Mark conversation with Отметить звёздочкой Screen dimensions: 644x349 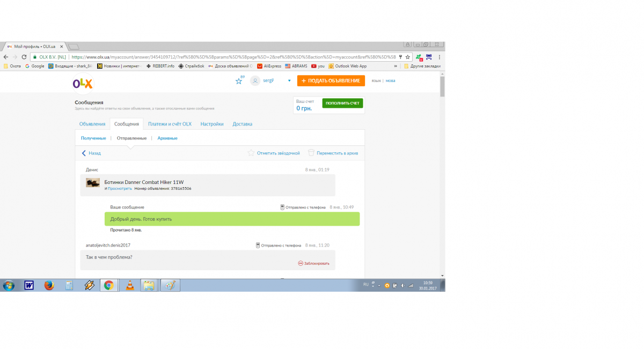[x=278, y=153]
